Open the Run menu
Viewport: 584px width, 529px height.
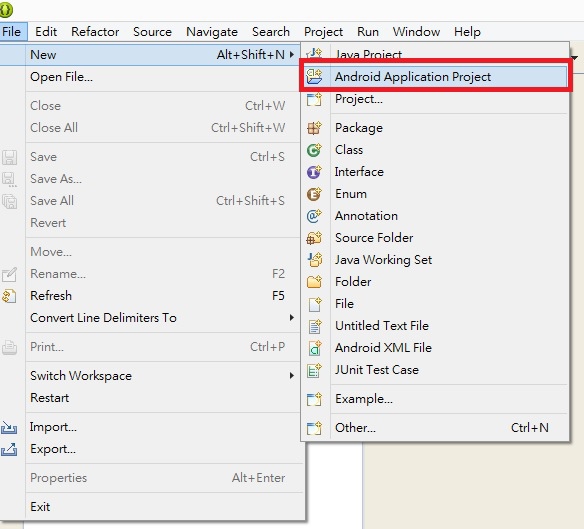tap(368, 32)
